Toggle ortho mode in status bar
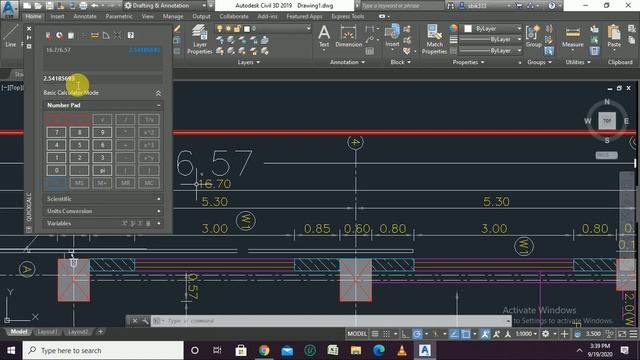This screenshot has height=360, width=640. [x=405, y=334]
